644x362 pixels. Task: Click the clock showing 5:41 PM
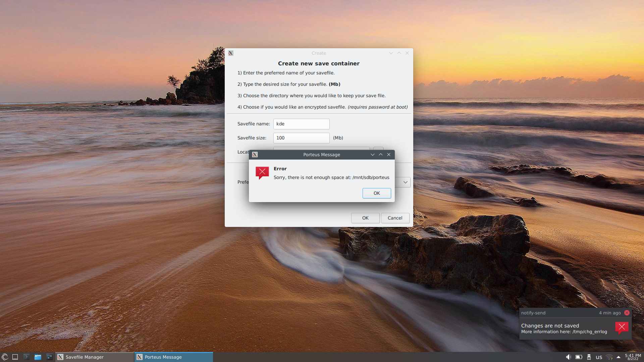point(633,357)
